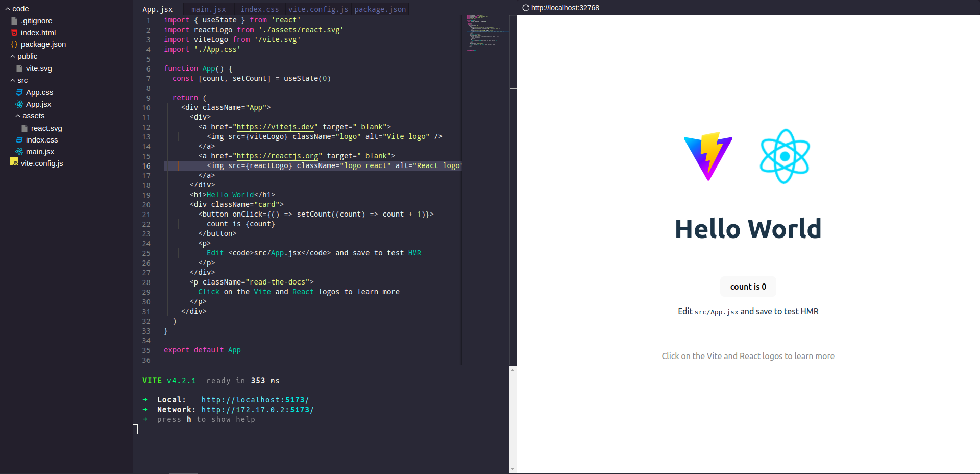
Task: Click the file icon beside react.svg
Action: click(x=24, y=128)
